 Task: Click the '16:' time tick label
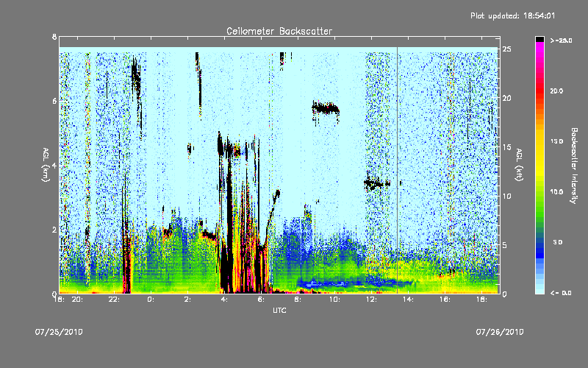pyautogui.click(x=445, y=300)
